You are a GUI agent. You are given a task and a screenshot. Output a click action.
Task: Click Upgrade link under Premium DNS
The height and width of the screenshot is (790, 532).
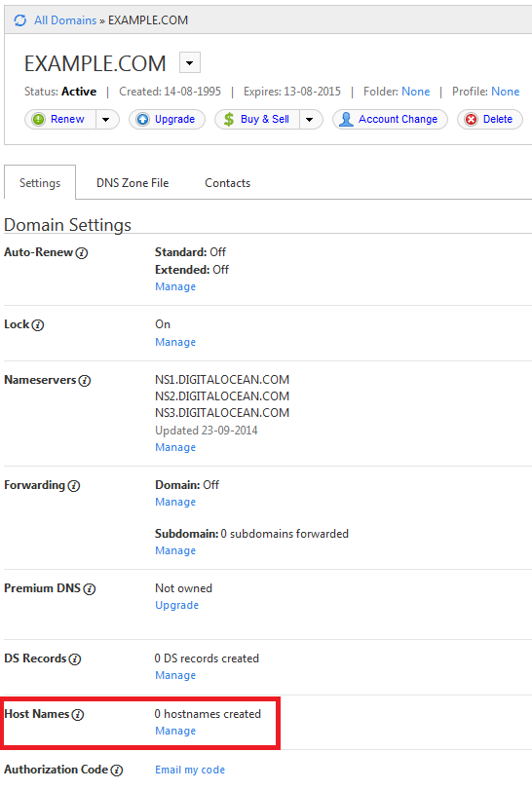pyautogui.click(x=176, y=605)
